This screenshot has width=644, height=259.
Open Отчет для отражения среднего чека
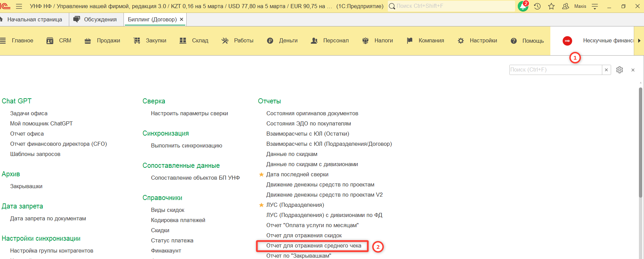coord(314,246)
